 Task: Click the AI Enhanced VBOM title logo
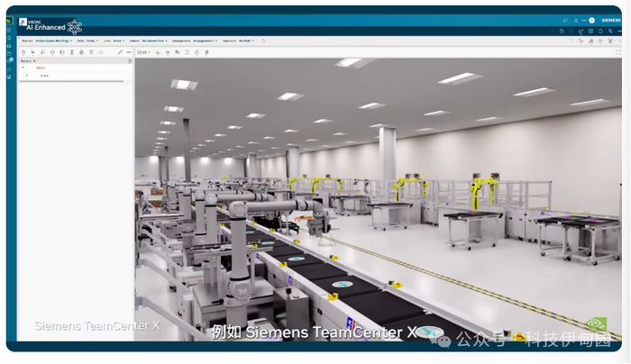click(50, 26)
